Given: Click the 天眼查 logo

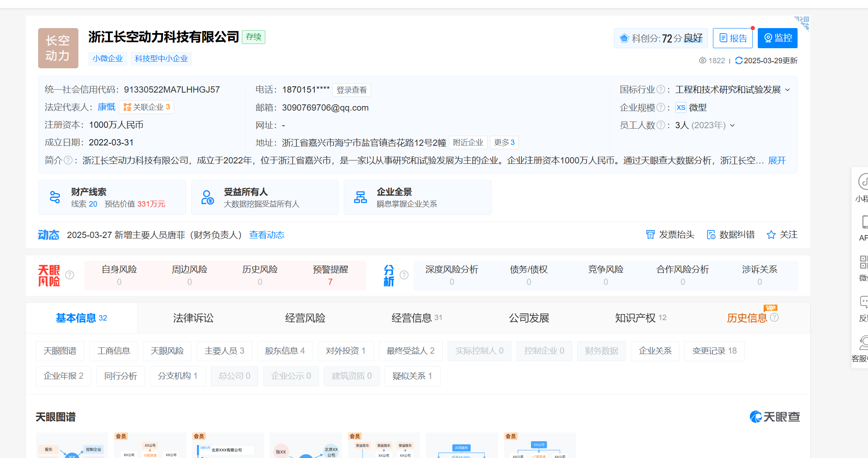Looking at the screenshot, I should tap(775, 417).
